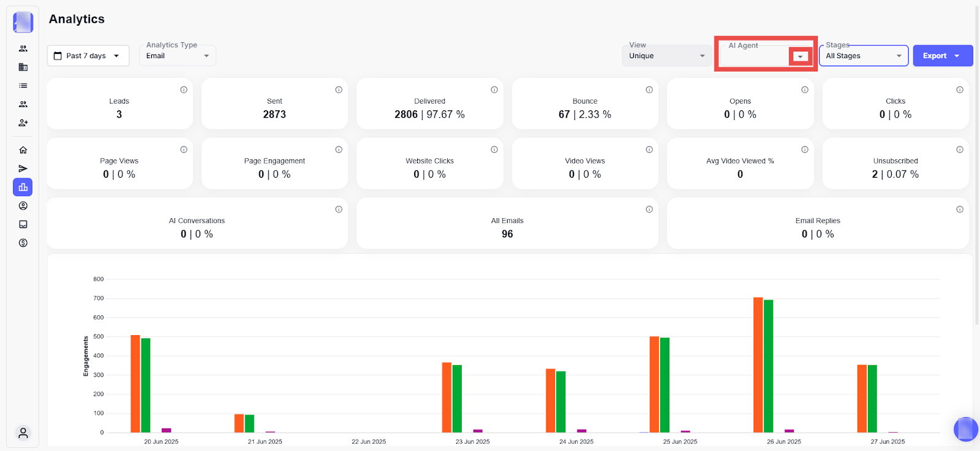Click the user profile icon at sidebar bottom
This screenshot has width=980, height=451.
[x=23, y=433]
